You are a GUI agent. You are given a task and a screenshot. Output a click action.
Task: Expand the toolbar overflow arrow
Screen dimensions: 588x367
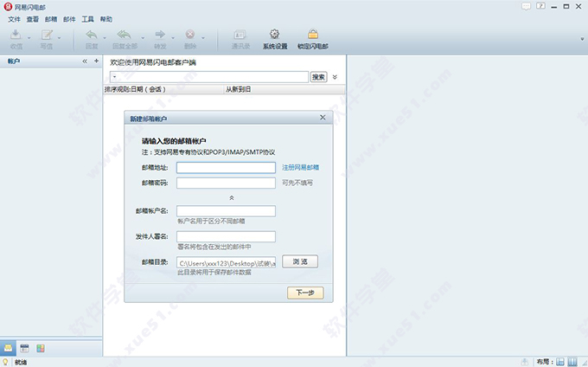coord(582,39)
